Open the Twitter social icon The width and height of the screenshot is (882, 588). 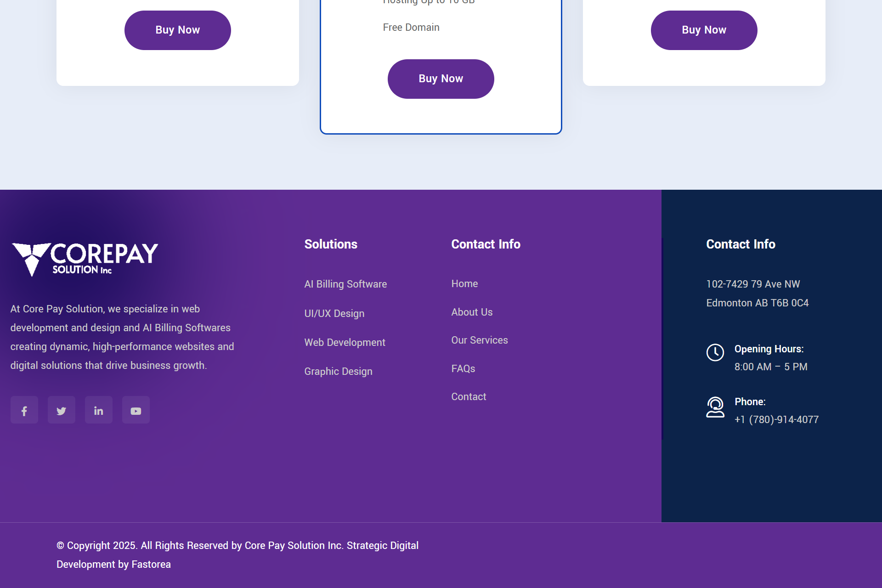click(61, 410)
